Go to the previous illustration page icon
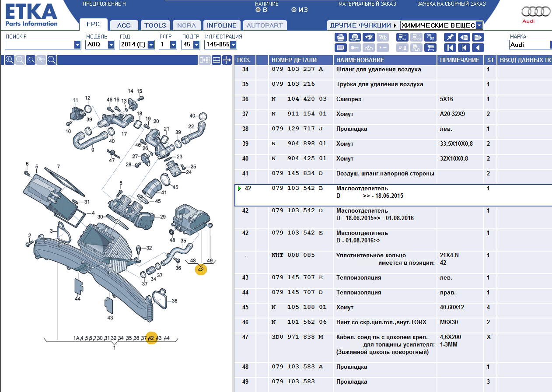 pyautogui.click(x=464, y=37)
